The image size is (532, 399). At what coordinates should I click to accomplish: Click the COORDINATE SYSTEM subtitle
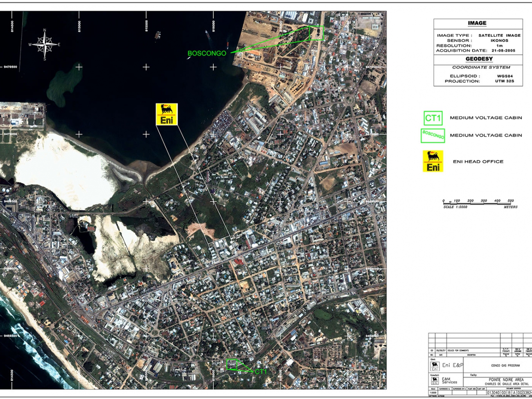click(x=481, y=67)
